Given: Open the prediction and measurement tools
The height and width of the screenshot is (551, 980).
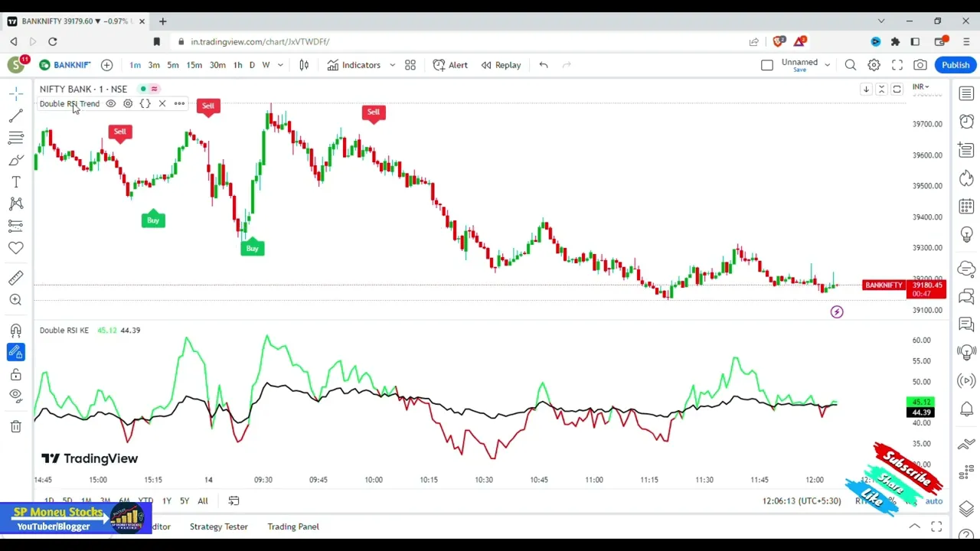Looking at the screenshot, I should 15,226.
